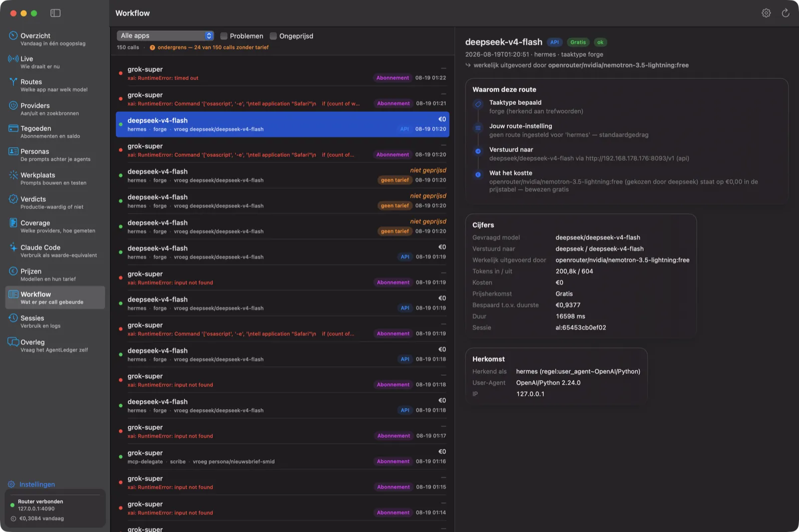Click the refresh icon in title bar
Viewport: 799px width, 532px height.
pos(786,13)
